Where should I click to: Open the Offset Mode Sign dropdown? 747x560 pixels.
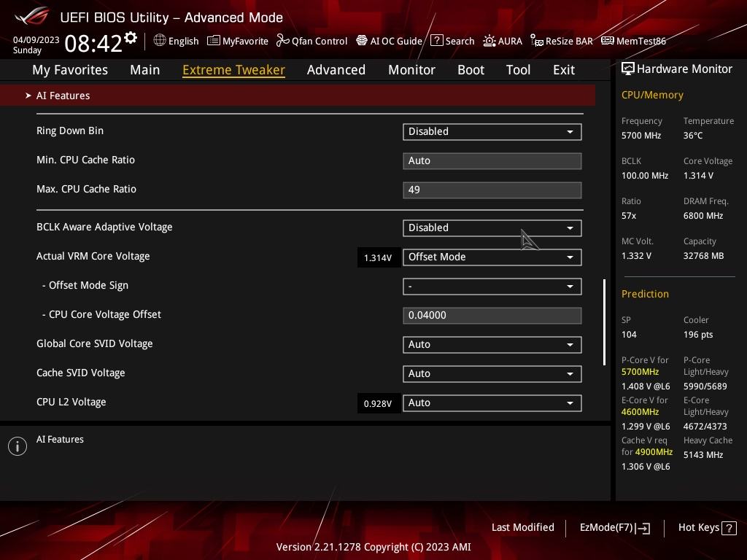492,286
